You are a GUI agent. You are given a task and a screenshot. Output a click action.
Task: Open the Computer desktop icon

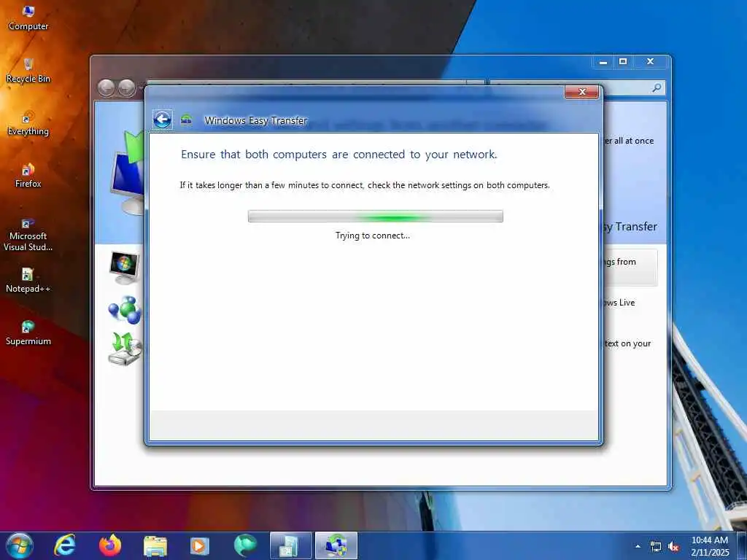[x=28, y=17]
